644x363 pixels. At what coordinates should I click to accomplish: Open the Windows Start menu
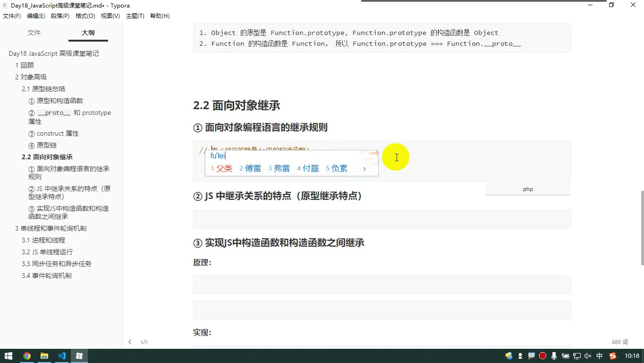click(8, 356)
